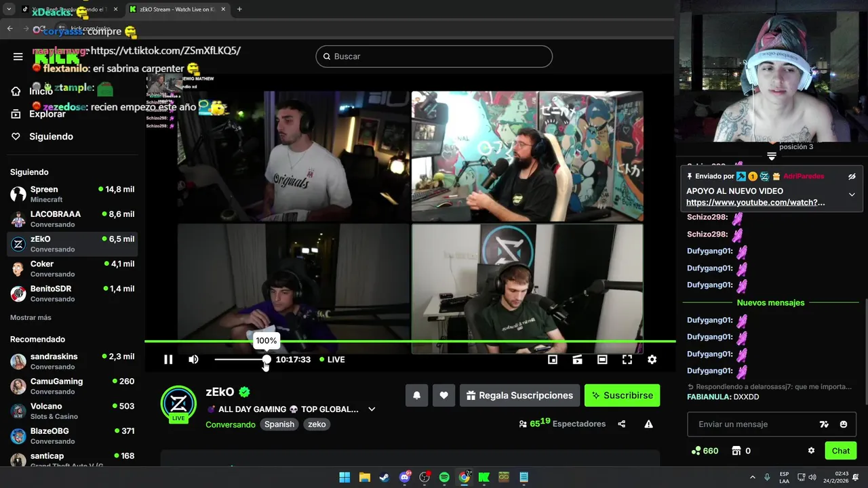Image resolution: width=868 pixels, height=488 pixels.
Task: Expand leaderboard below posición 3
Action: coord(771,157)
